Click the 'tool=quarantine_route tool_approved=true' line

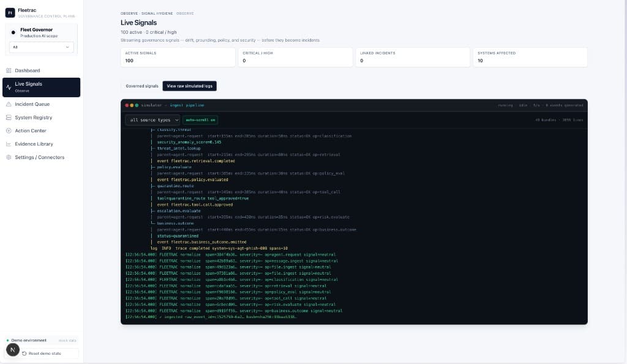202,199
